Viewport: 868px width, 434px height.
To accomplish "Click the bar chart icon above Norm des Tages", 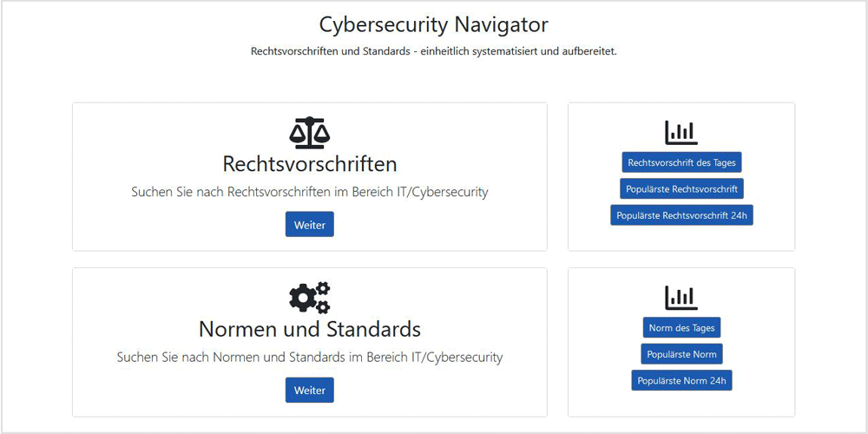I will (x=681, y=298).
